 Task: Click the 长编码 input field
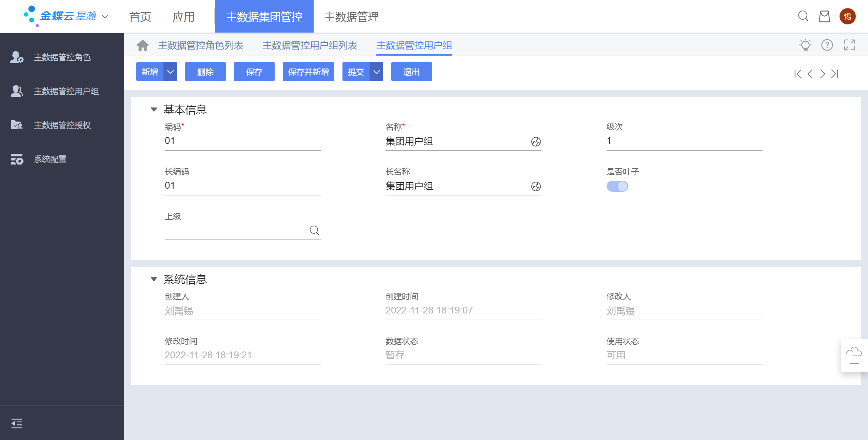(243, 186)
